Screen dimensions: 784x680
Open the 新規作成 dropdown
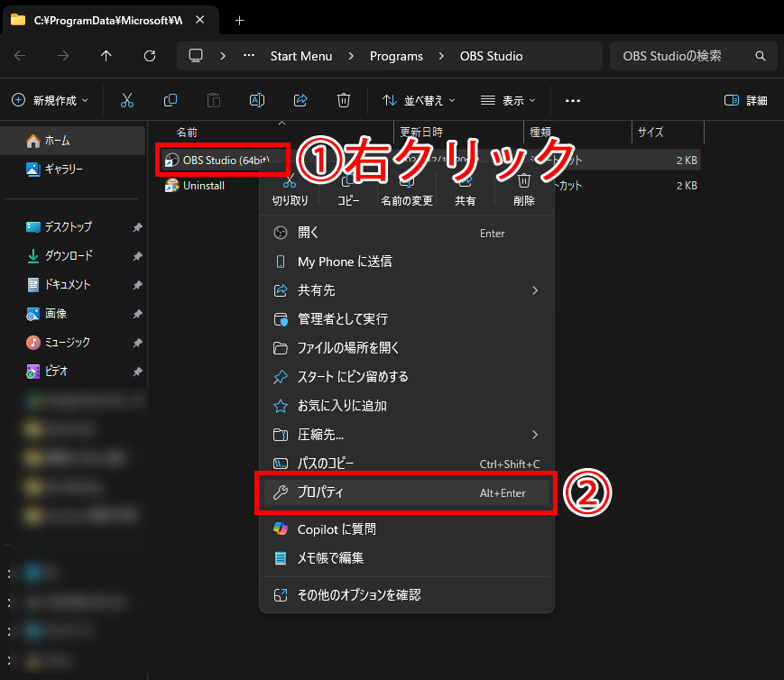point(50,100)
